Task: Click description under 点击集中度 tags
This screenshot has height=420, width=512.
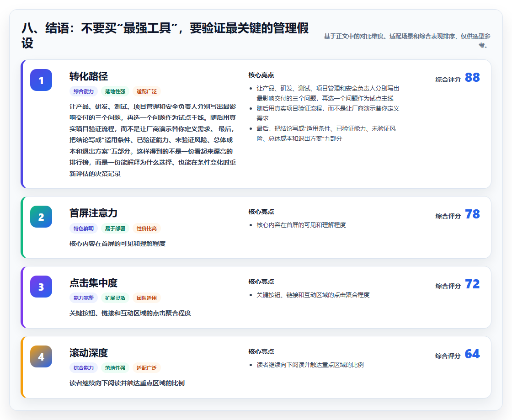Action: pos(130,313)
